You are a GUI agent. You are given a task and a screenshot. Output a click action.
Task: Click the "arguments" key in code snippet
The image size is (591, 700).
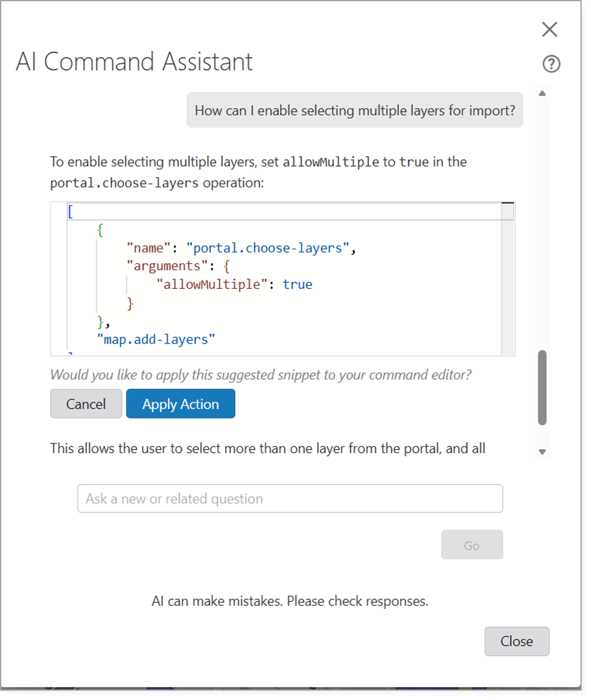click(x=167, y=266)
